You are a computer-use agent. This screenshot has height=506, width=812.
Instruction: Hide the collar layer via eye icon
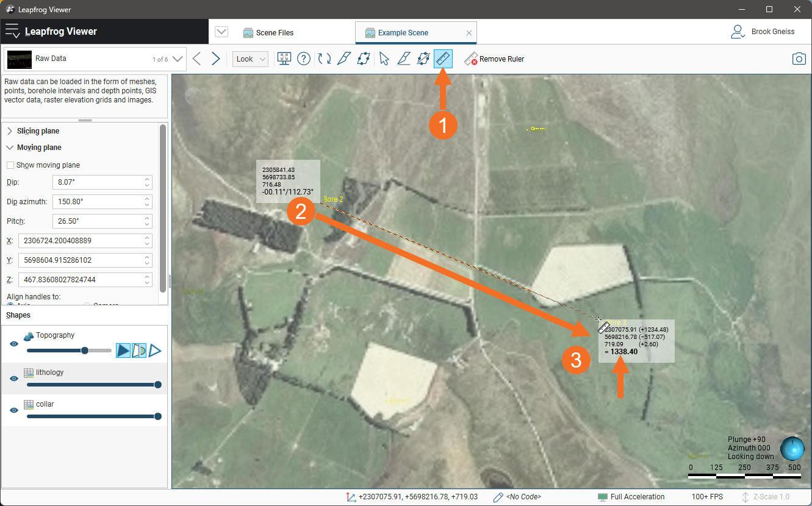click(14, 410)
